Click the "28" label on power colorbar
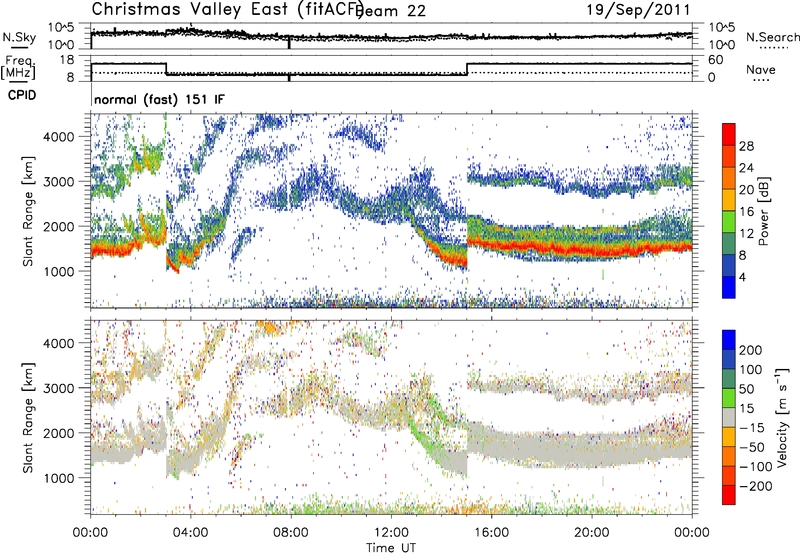 pyautogui.click(x=746, y=146)
